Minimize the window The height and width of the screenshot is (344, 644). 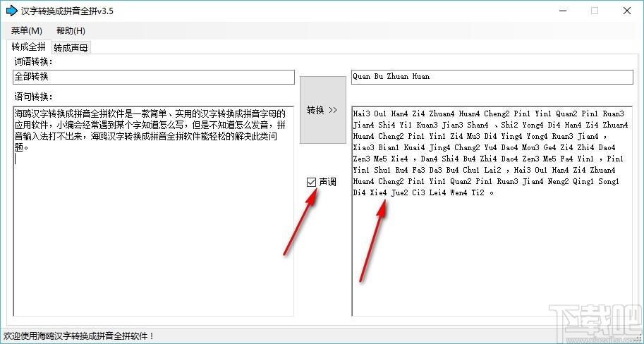563,11
